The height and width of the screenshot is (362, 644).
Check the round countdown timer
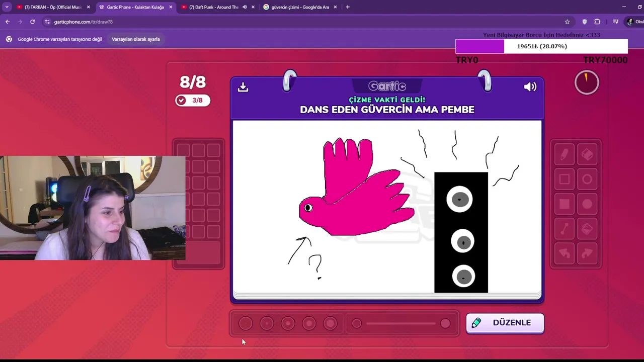587,82
